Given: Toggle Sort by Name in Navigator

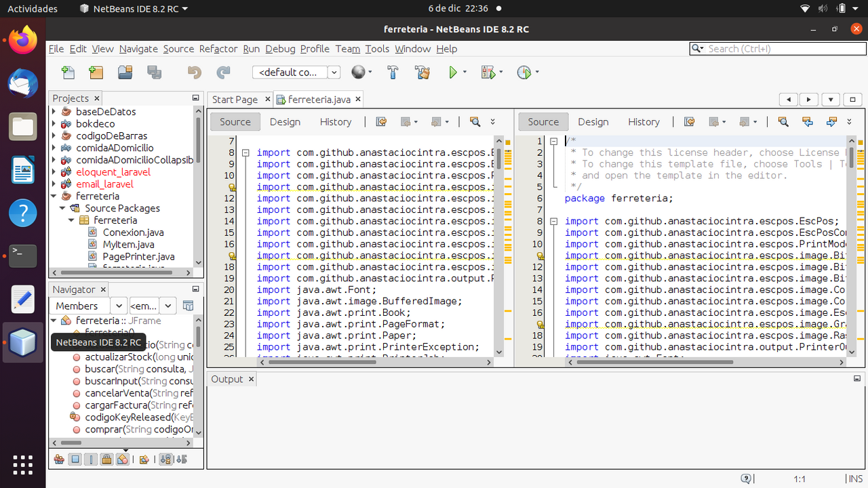Looking at the screenshot, I should point(165,460).
